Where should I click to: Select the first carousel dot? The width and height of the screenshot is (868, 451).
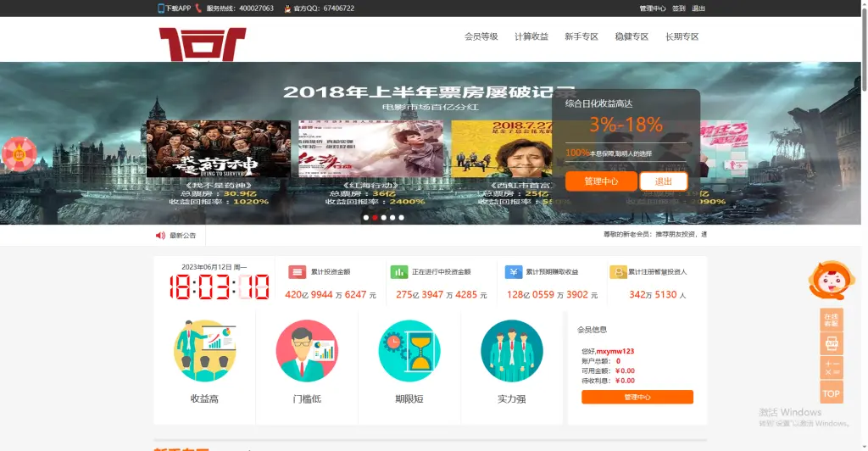click(366, 218)
